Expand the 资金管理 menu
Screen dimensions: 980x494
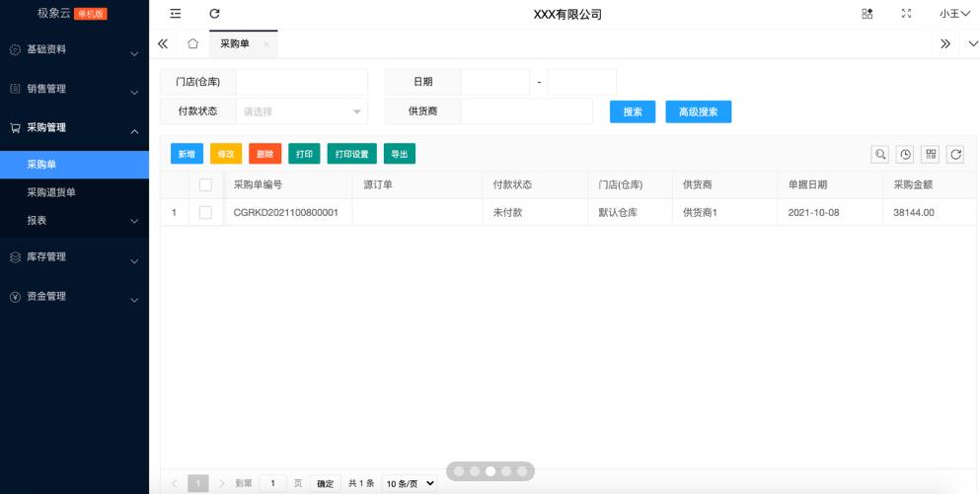tap(74, 296)
